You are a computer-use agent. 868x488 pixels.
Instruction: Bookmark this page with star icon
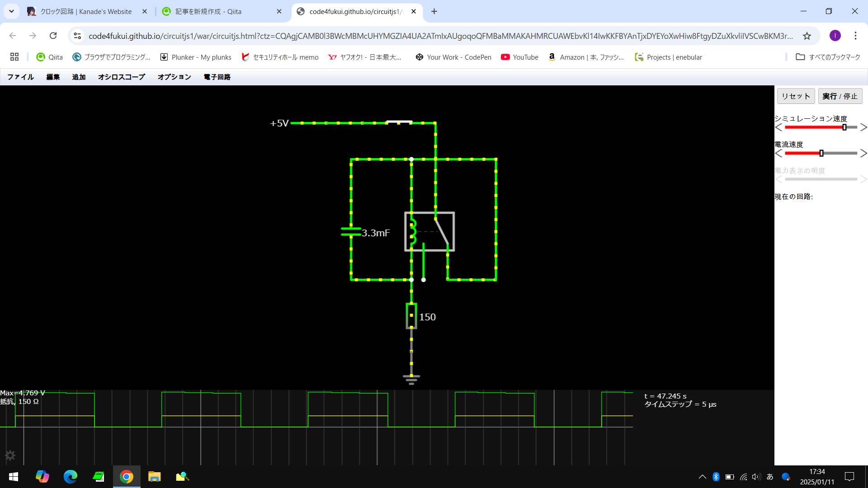[807, 36]
